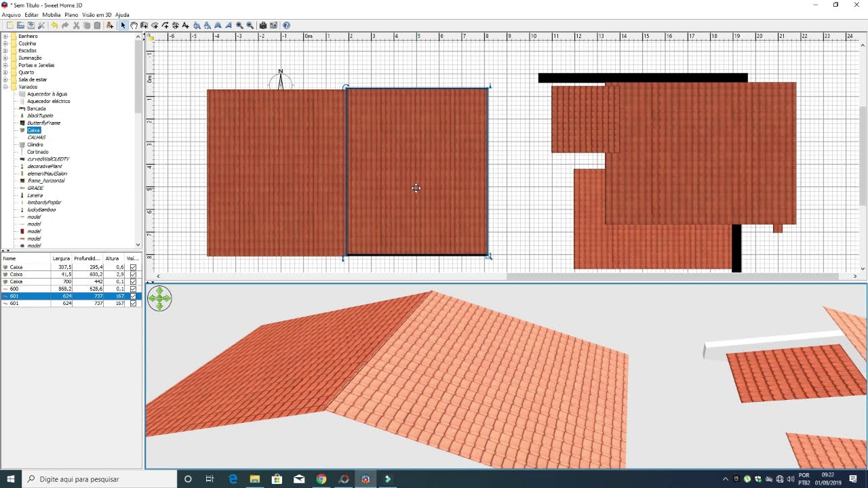Open the Ajuda menu
This screenshot has width=868, height=488.
pyautogui.click(x=122, y=14)
